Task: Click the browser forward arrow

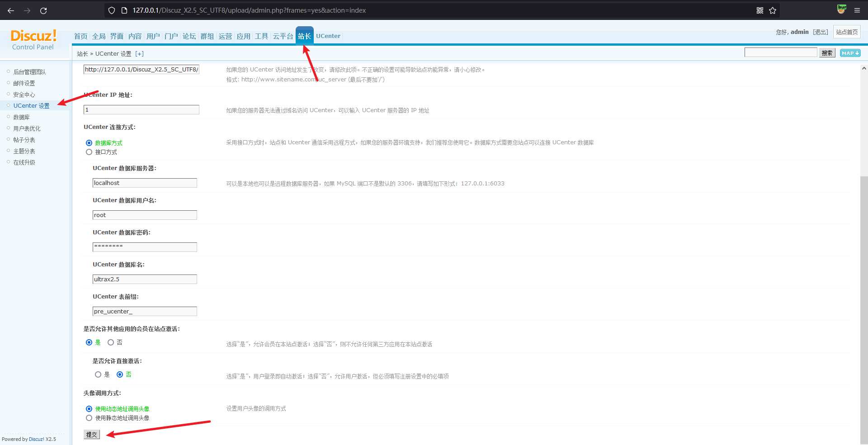Action: pyautogui.click(x=27, y=10)
